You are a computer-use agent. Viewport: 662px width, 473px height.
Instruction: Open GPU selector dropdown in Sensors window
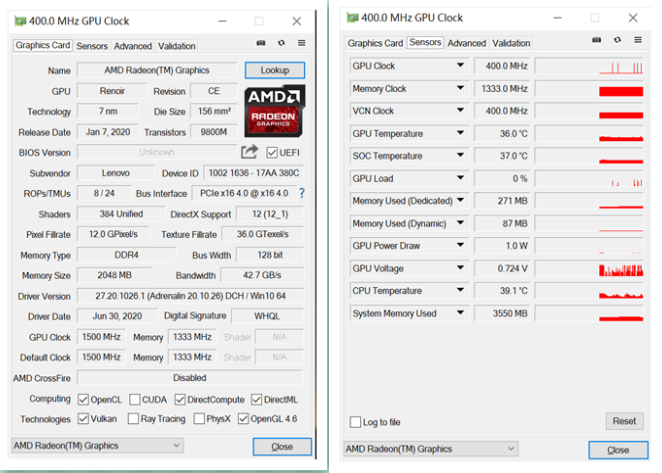[431, 449]
